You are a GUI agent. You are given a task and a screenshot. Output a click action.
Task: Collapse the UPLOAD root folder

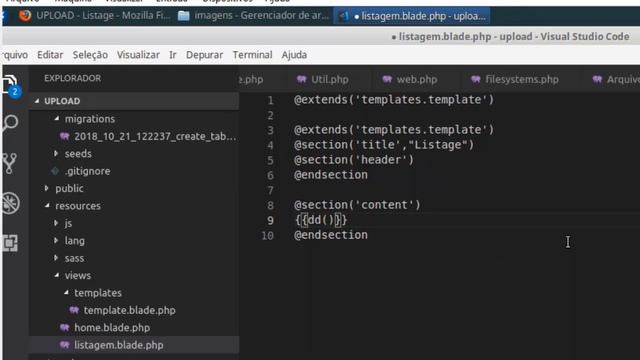pos(37,101)
